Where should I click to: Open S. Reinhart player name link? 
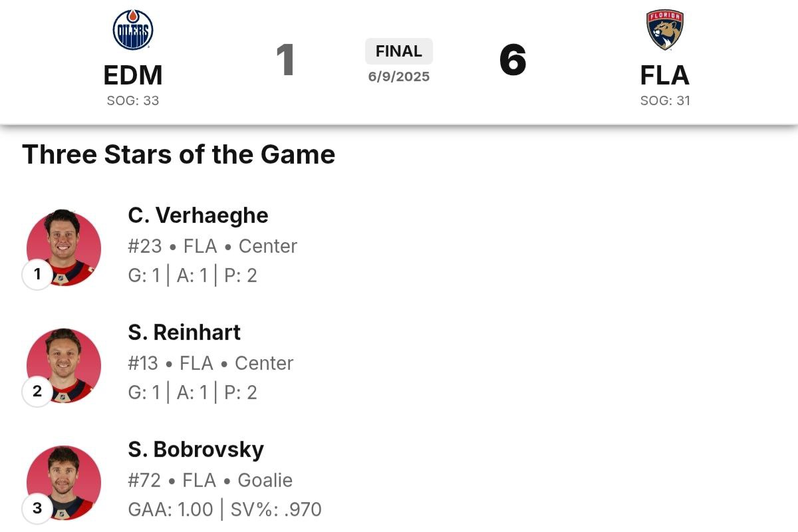pos(184,332)
